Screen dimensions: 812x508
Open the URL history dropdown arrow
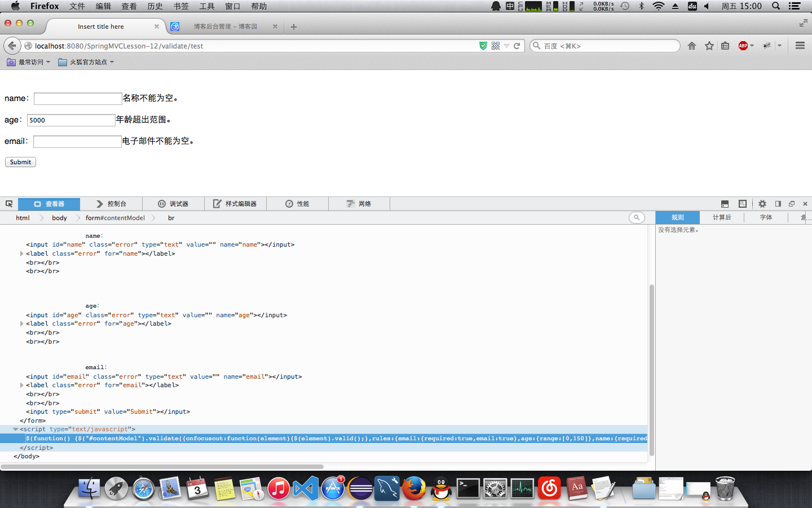click(506, 46)
